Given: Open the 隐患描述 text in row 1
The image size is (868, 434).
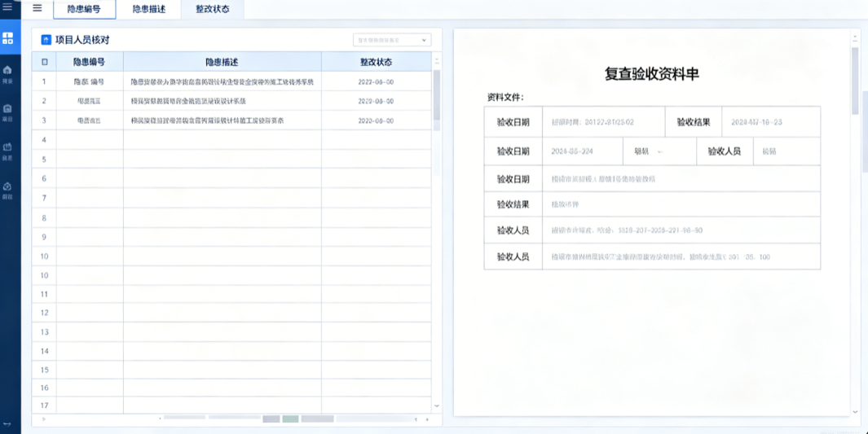Looking at the screenshot, I should point(222,81).
